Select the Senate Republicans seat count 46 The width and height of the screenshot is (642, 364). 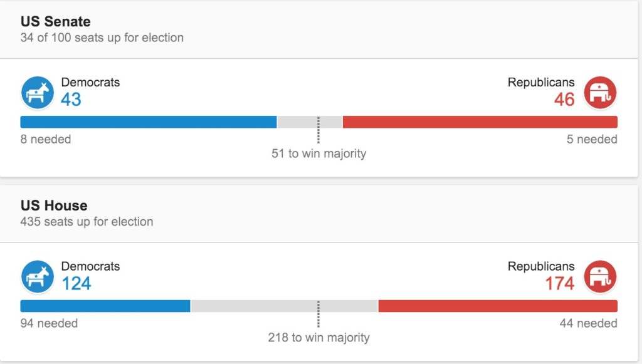click(x=564, y=99)
